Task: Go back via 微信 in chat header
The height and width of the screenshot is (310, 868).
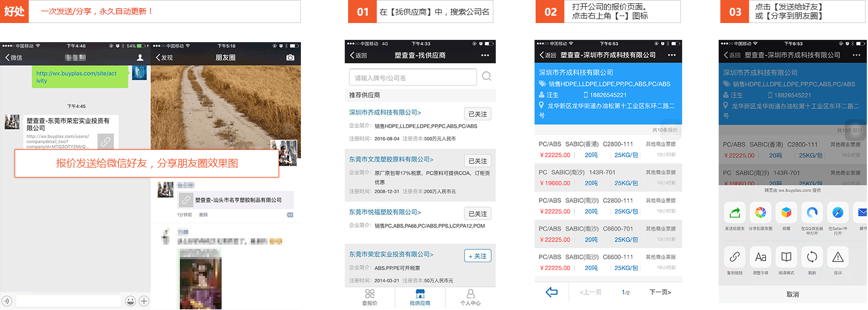Action: [x=13, y=57]
